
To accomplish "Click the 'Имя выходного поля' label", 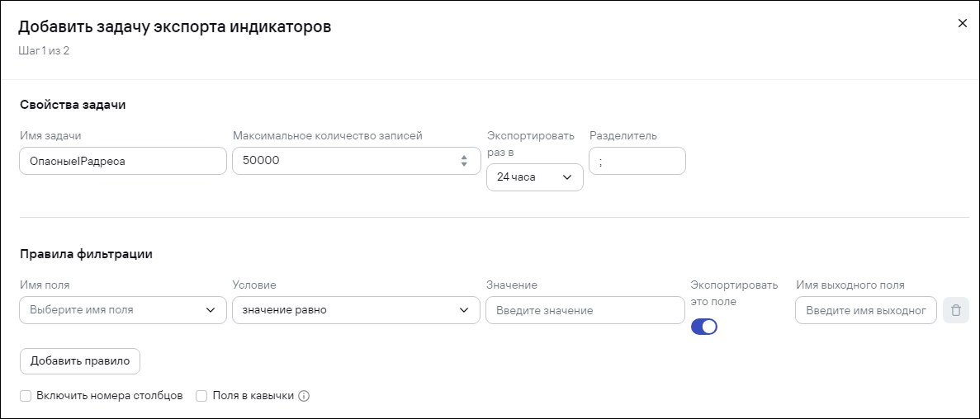I will click(850, 285).
